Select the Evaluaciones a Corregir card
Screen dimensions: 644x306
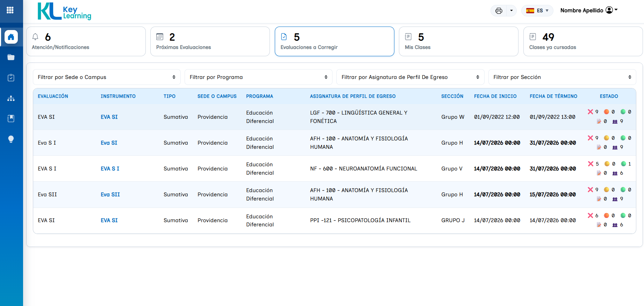click(335, 41)
